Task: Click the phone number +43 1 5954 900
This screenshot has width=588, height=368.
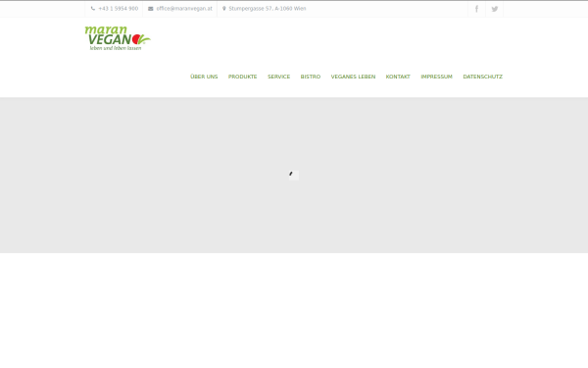Action: point(119,9)
